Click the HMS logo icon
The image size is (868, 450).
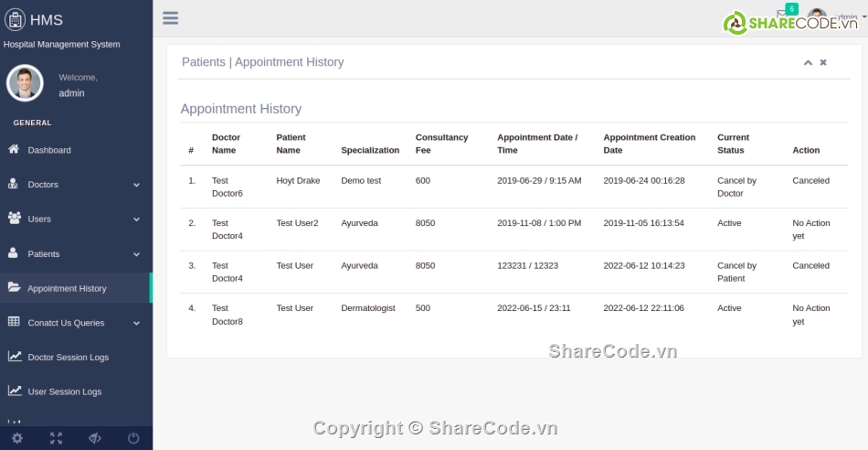16,19
